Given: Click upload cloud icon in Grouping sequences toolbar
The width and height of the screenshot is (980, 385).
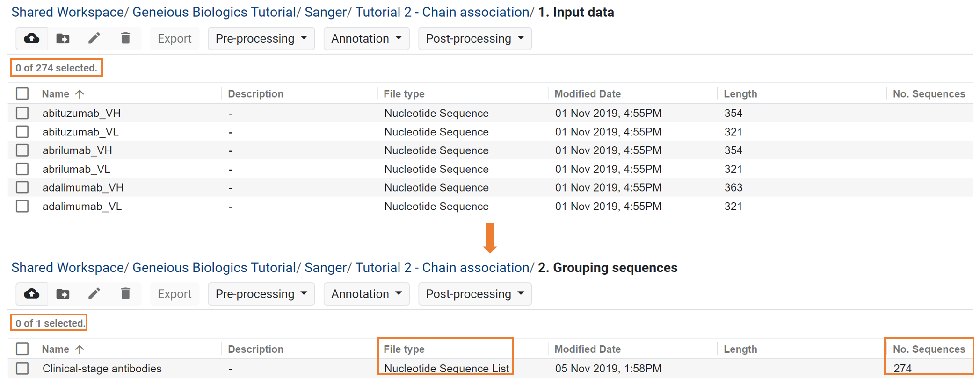Looking at the screenshot, I should pyautogui.click(x=32, y=294).
